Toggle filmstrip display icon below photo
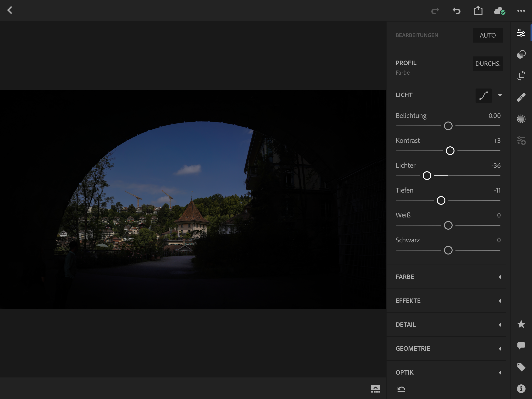 coord(375,389)
